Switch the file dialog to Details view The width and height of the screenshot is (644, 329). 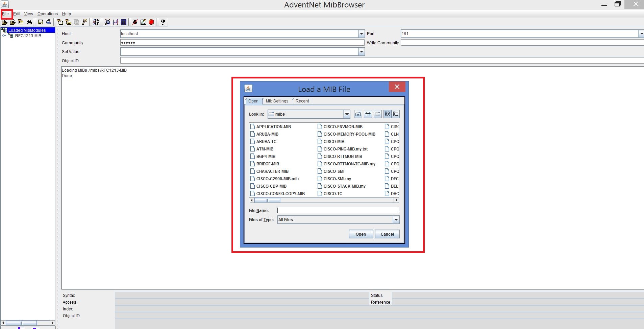tap(396, 114)
